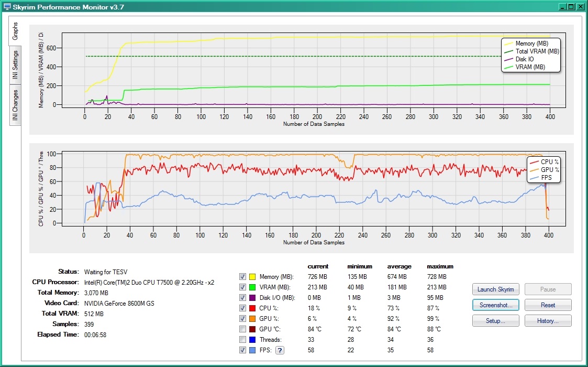Uncheck the Memory (MB) checkbox
The width and height of the screenshot is (588, 367).
(x=242, y=276)
